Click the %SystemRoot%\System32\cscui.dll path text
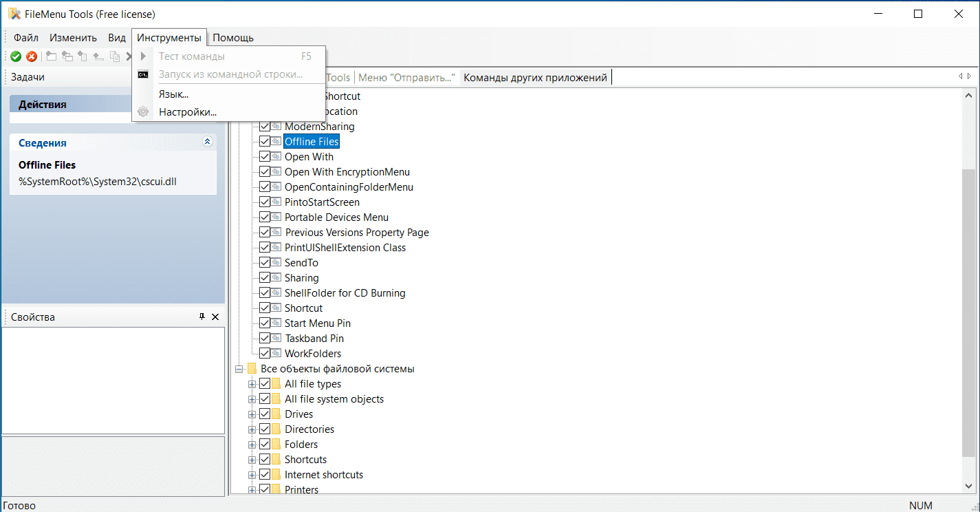This screenshot has width=980, height=512. point(98,182)
